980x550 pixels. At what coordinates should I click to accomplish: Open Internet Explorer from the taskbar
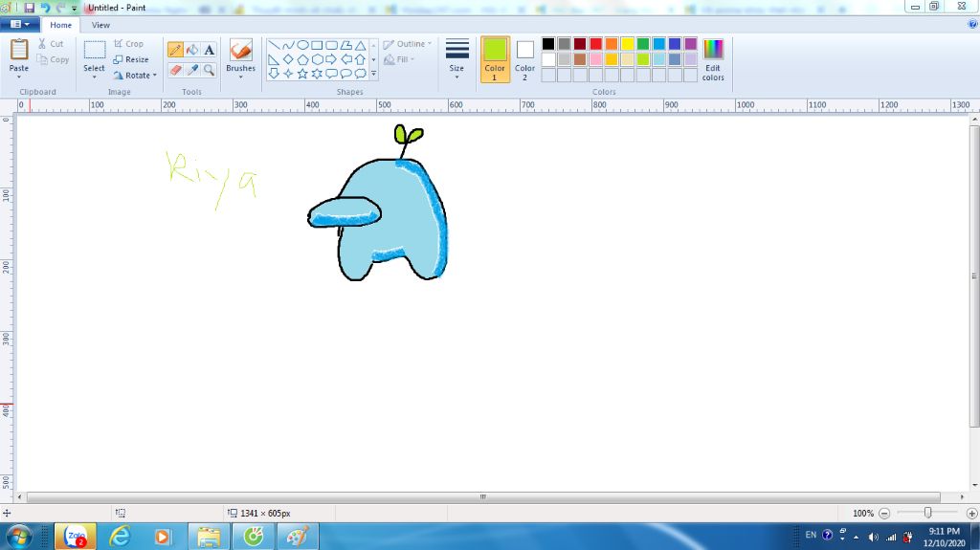[x=120, y=537]
